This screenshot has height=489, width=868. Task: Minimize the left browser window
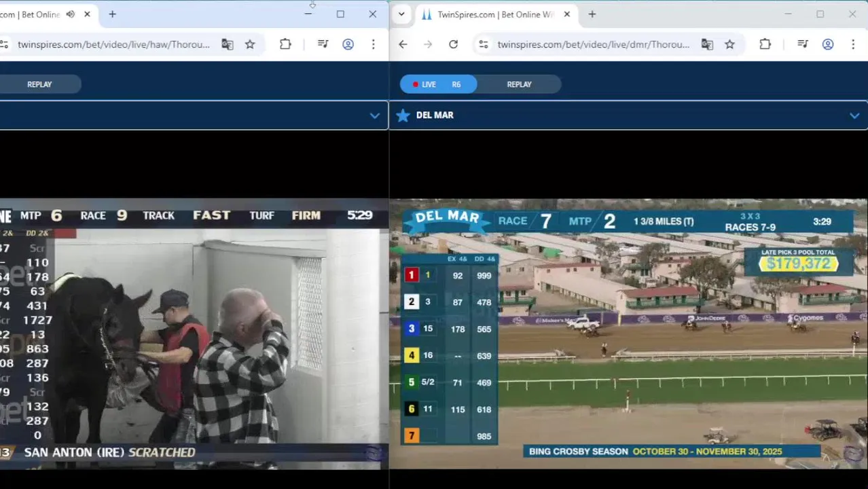tap(308, 14)
